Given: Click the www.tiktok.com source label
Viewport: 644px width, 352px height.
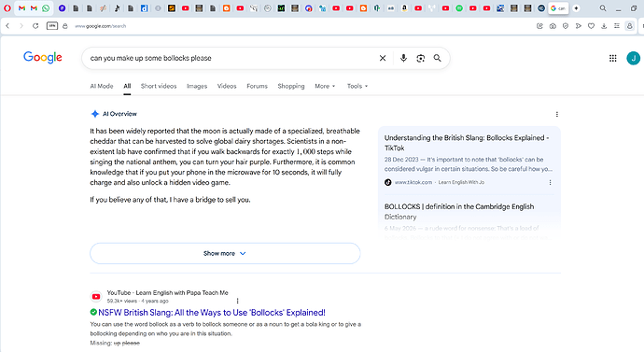Looking at the screenshot, I should coord(413,182).
